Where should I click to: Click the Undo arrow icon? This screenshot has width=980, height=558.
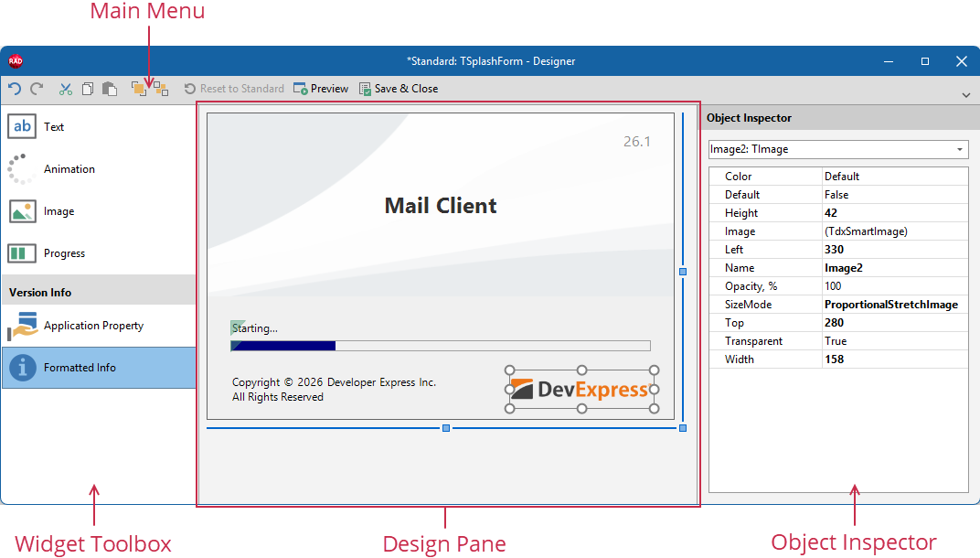click(15, 89)
